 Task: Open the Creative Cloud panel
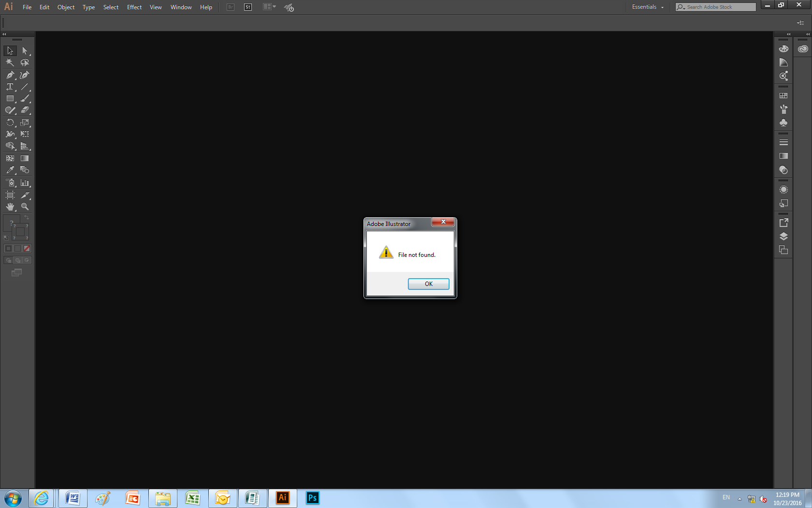[802, 48]
